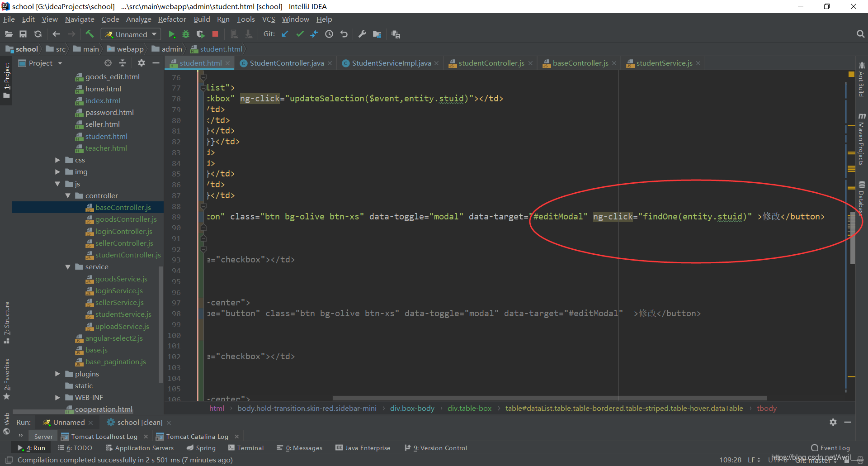868x466 pixels.
Task: Compare Git branches icon in toolbar
Action: click(x=314, y=34)
